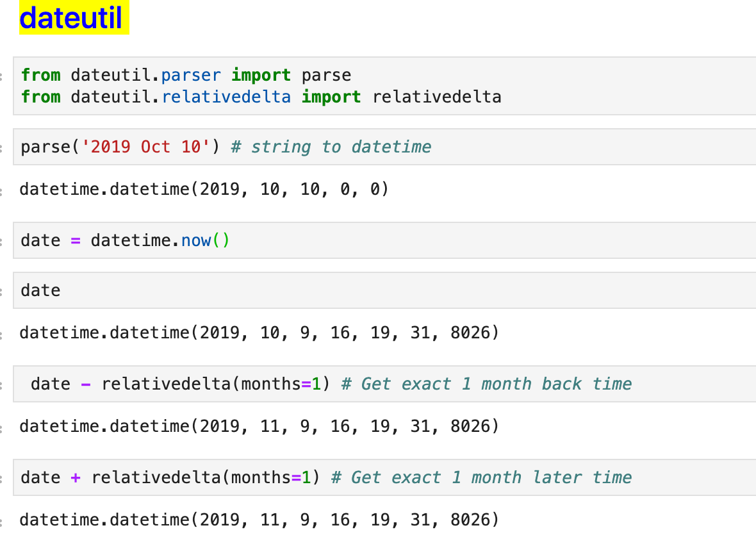
Task: Click the highlighted dateutil heading
Action: point(73,17)
